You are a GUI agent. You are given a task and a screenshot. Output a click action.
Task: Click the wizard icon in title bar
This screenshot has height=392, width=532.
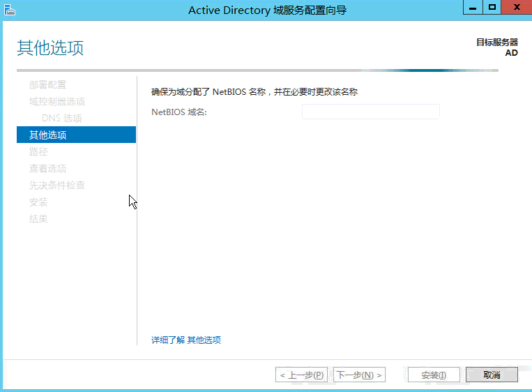[x=8, y=9]
